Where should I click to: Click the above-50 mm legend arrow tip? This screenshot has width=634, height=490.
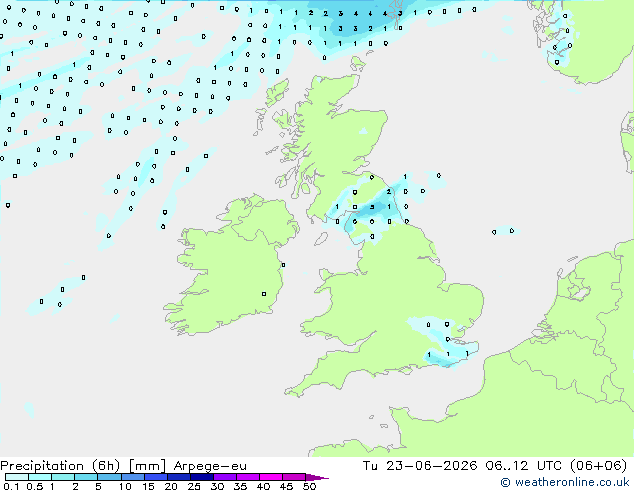pyautogui.click(x=317, y=477)
